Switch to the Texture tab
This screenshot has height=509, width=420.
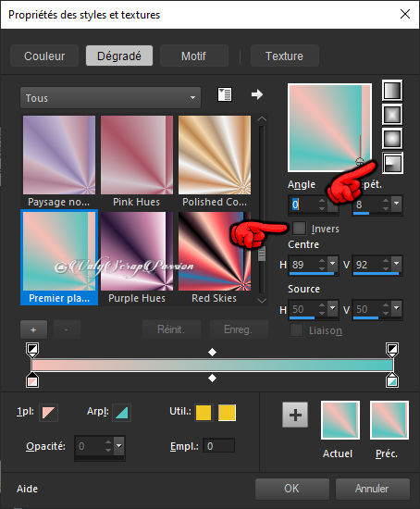click(284, 56)
